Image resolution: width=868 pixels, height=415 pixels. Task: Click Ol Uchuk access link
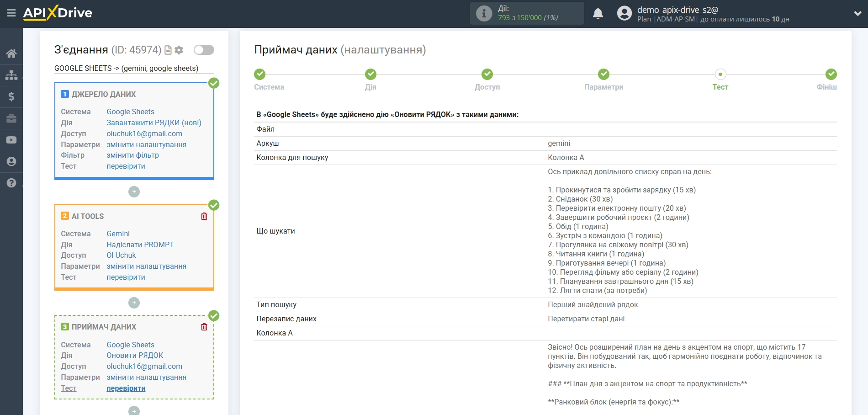121,255
